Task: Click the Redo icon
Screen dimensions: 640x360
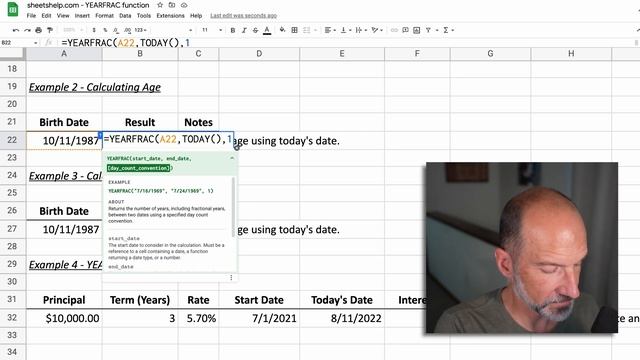Action: pos(27,30)
